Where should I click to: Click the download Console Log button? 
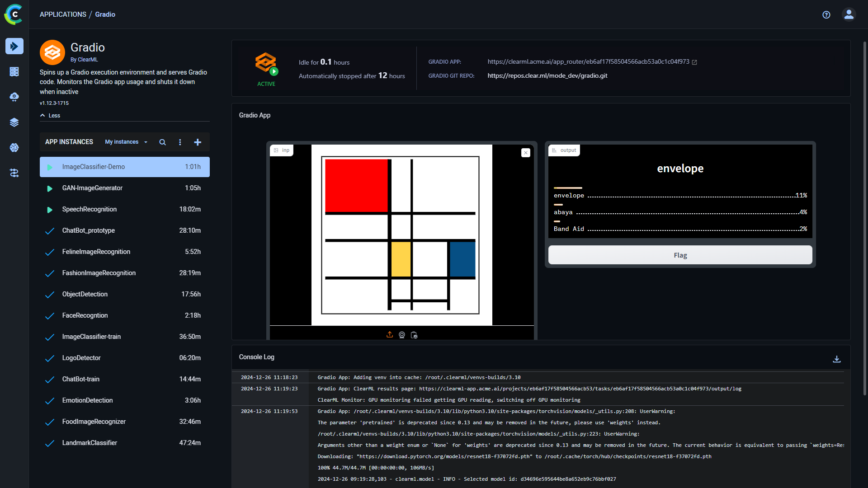click(837, 359)
